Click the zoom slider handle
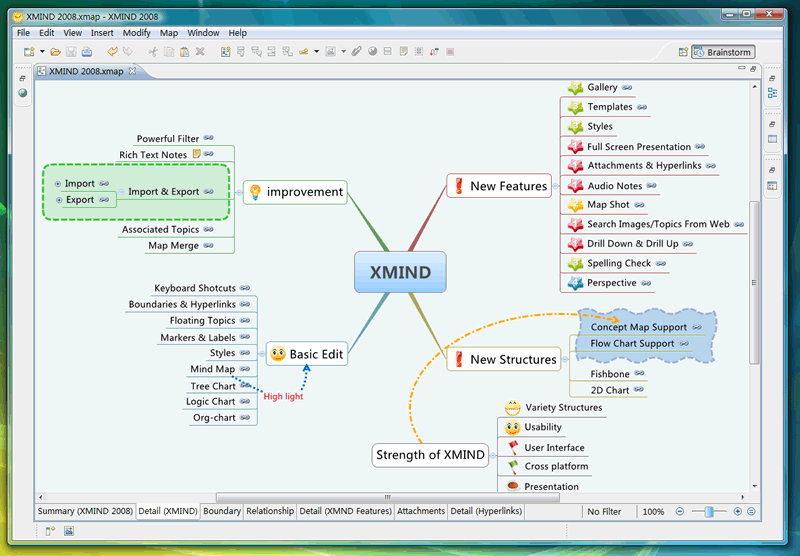 coord(709,512)
